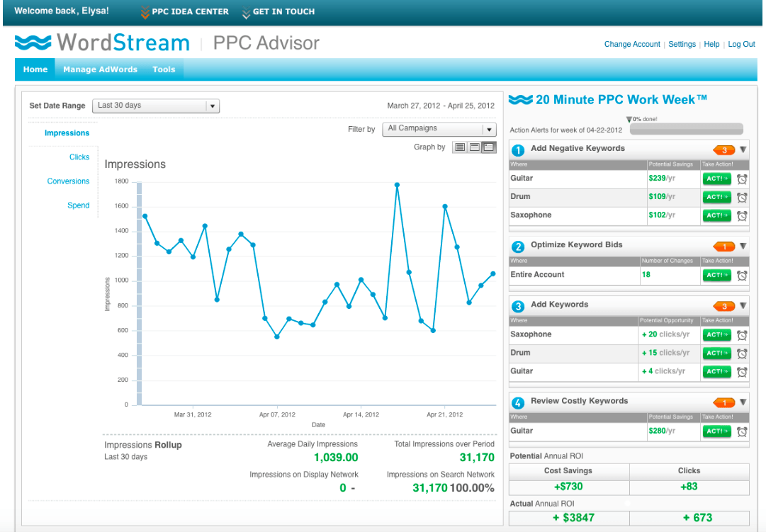
Task: Open the Tools tab
Action: pyautogui.click(x=164, y=69)
